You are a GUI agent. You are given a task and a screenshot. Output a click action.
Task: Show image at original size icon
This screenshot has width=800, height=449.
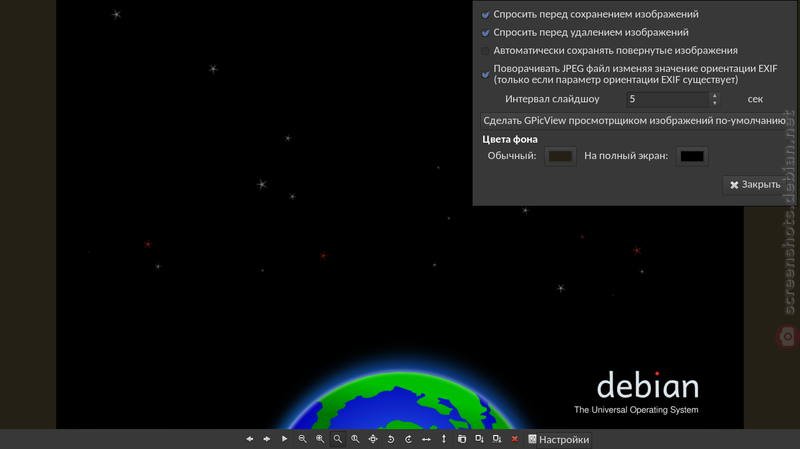coord(355,439)
